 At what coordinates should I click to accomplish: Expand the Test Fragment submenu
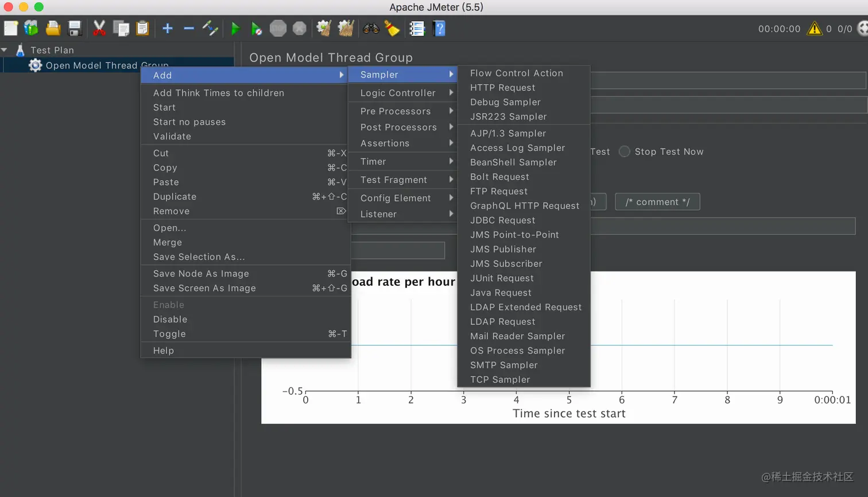(x=404, y=180)
